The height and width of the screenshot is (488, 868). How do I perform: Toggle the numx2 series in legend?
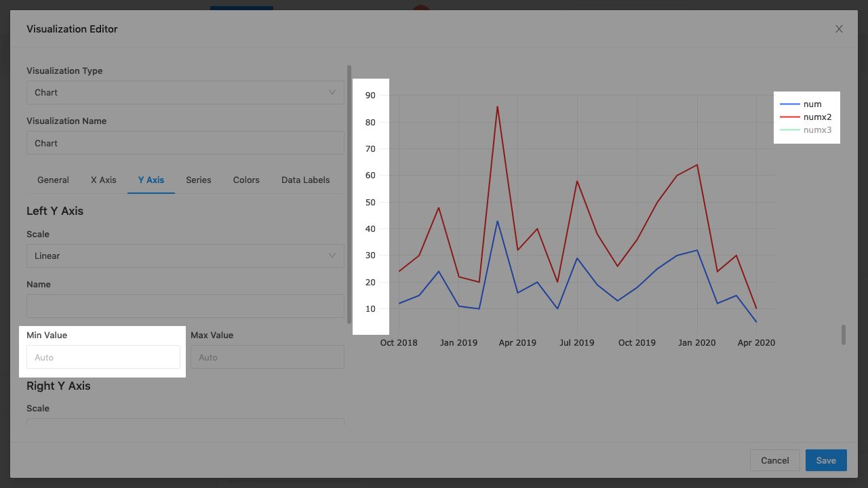806,117
